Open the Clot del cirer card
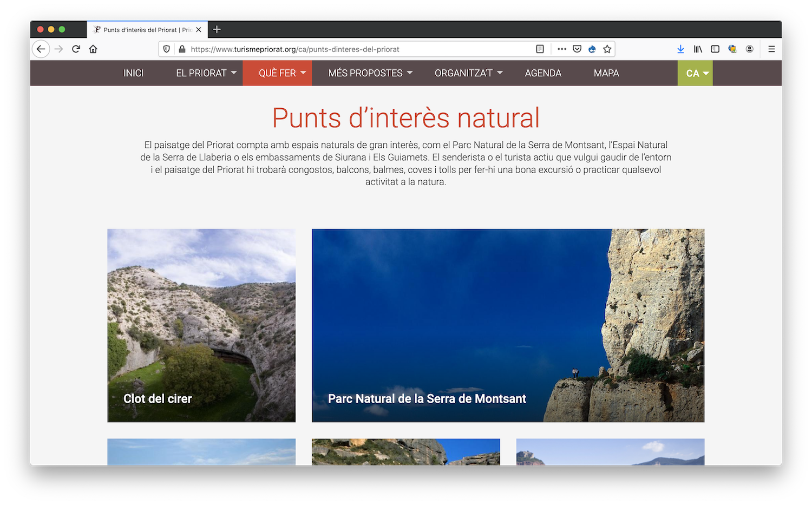The width and height of the screenshot is (812, 505). [201, 325]
